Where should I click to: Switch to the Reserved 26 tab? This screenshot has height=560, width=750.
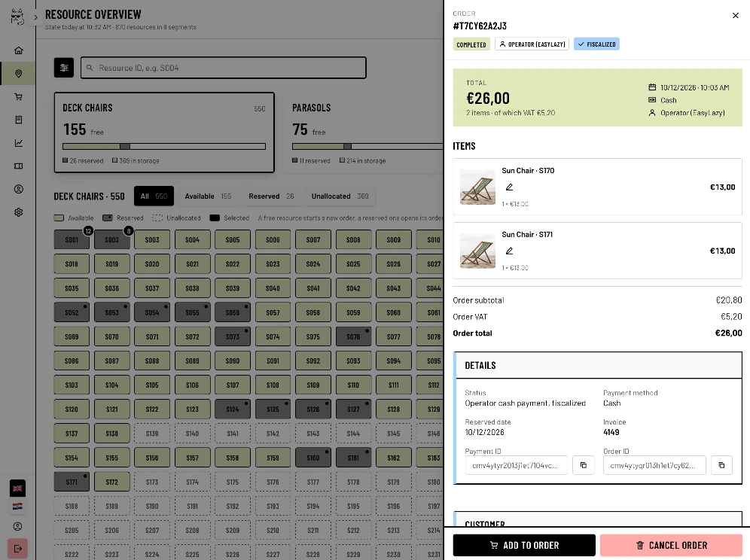click(271, 196)
